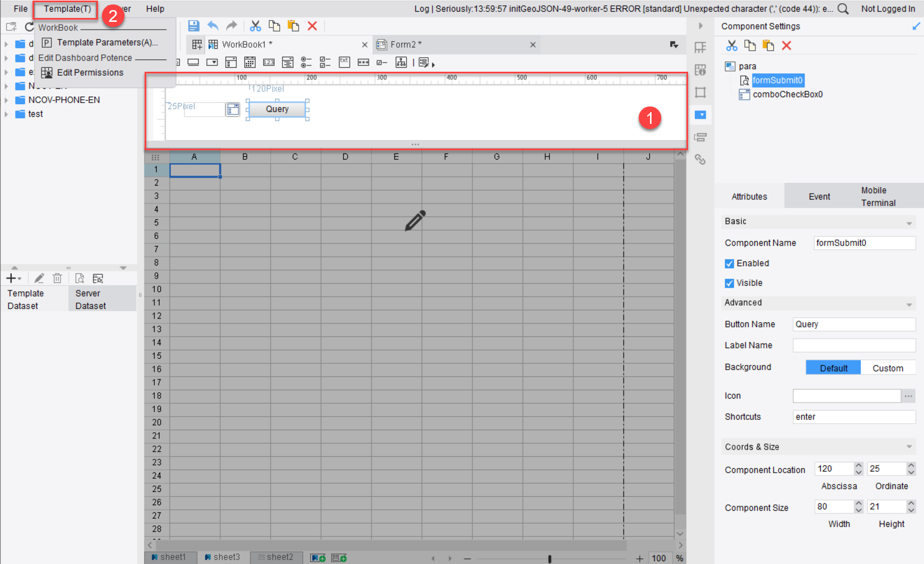924x564 pixels.
Task: Uncheck the Enabled checkbox
Action: [730, 263]
